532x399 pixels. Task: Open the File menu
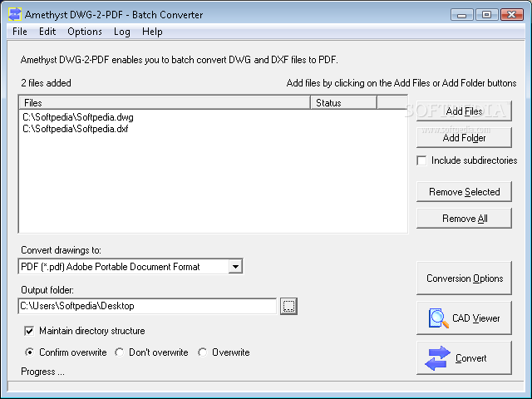(20, 32)
